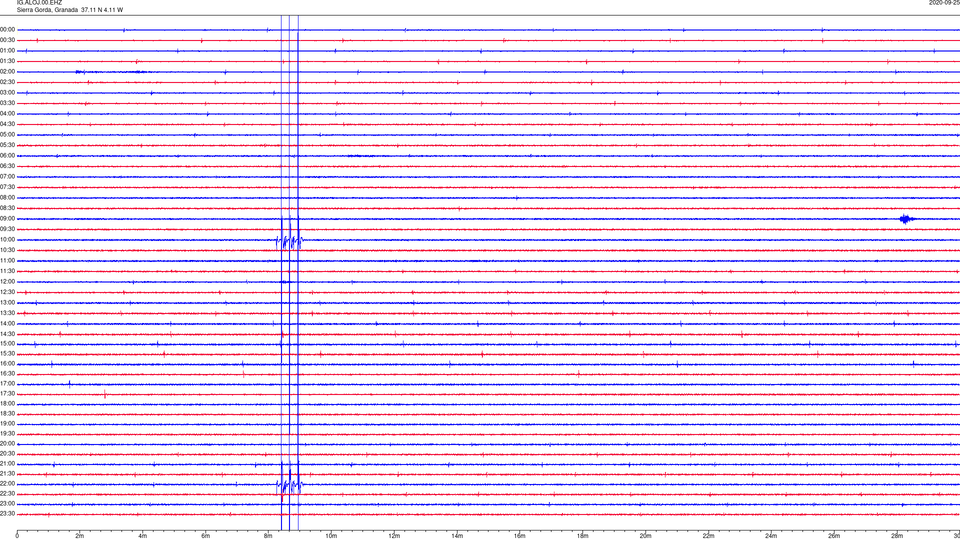Click the 18m tick label on time axis
This screenshot has width=960, height=540.
583,536
